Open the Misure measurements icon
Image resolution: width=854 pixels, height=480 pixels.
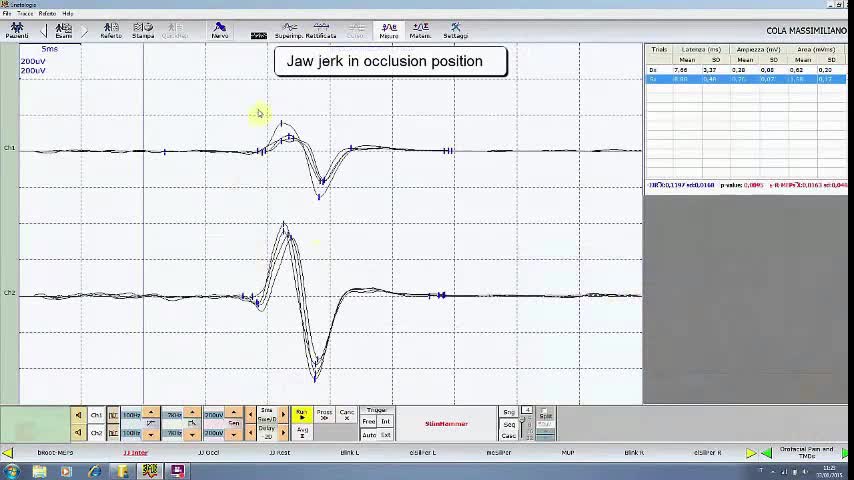click(x=389, y=30)
